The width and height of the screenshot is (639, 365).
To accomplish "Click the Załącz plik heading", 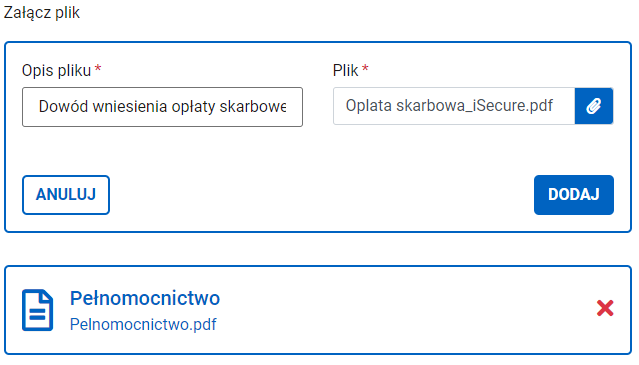I will coord(42,13).
